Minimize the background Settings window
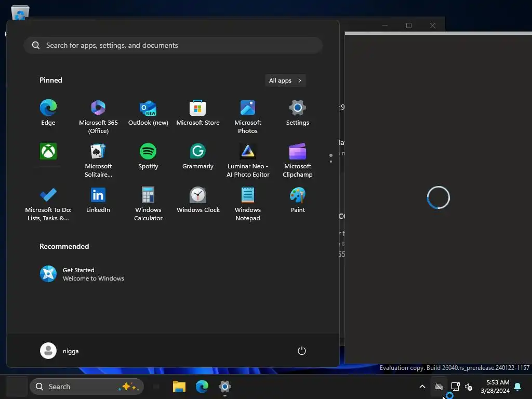 pos(385,25)
